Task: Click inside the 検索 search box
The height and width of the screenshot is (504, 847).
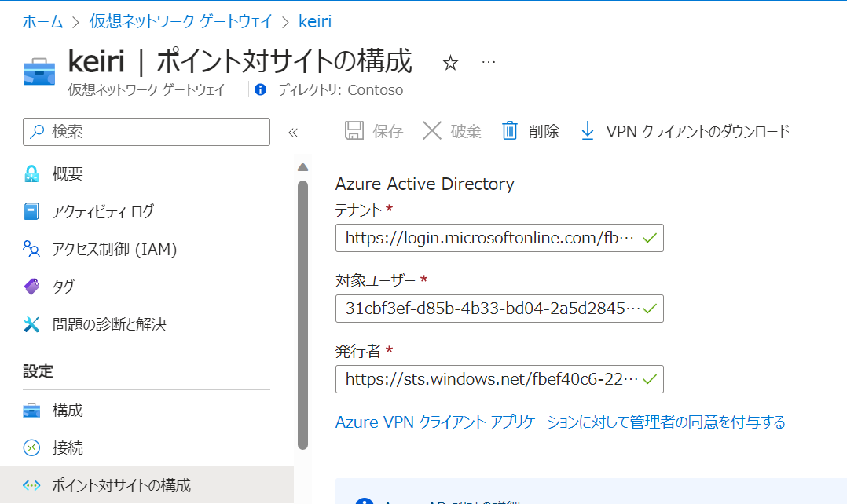Action: tap(146, 132)
